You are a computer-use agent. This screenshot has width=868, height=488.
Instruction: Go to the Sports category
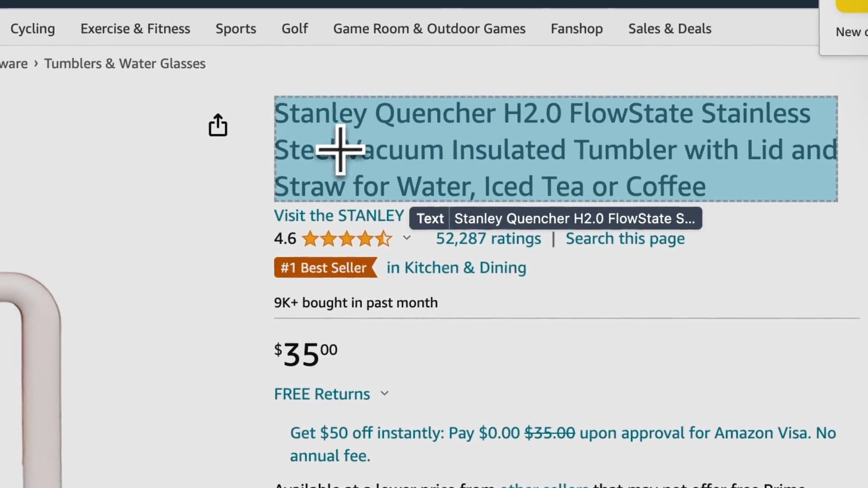[236, 28]
